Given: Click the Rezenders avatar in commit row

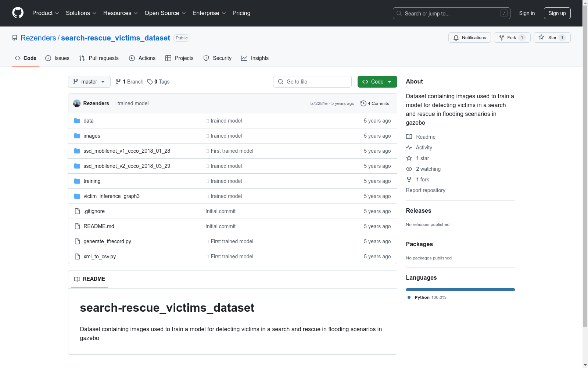Looking at the screenshot, I should point(77,103).
